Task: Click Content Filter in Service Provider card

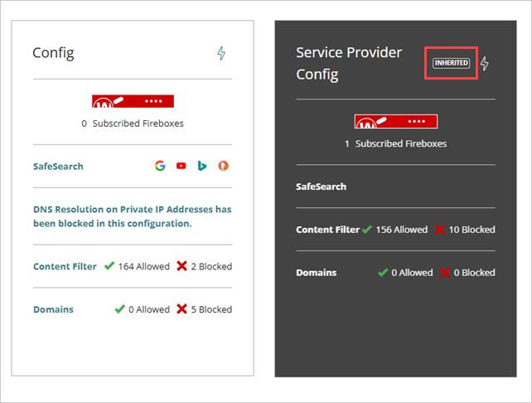Action: tap(327, 229)
